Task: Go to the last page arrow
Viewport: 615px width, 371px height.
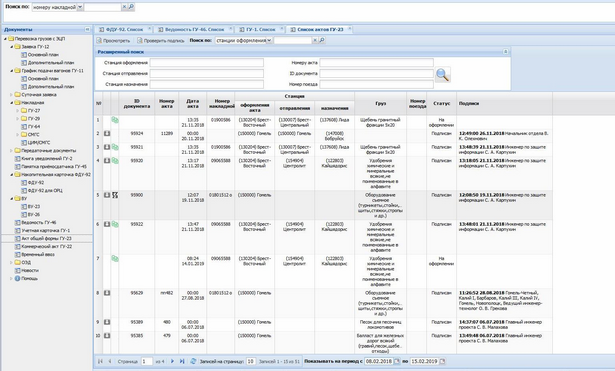Action: [182, 361]
